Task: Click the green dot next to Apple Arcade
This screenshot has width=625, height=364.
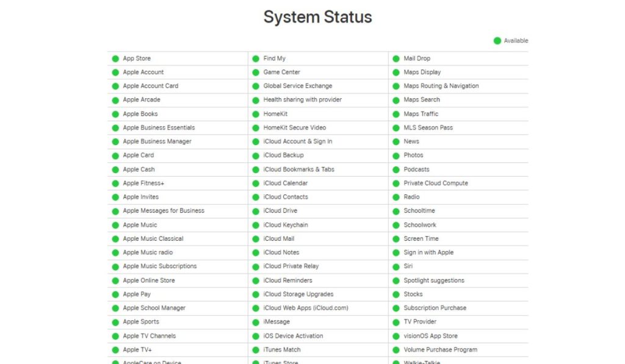Action: [x=115, y=100]
